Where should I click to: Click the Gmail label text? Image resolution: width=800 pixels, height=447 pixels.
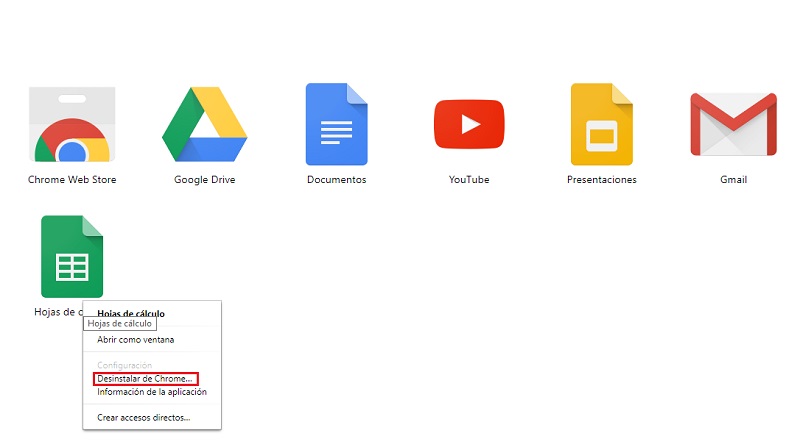[734, 180]
